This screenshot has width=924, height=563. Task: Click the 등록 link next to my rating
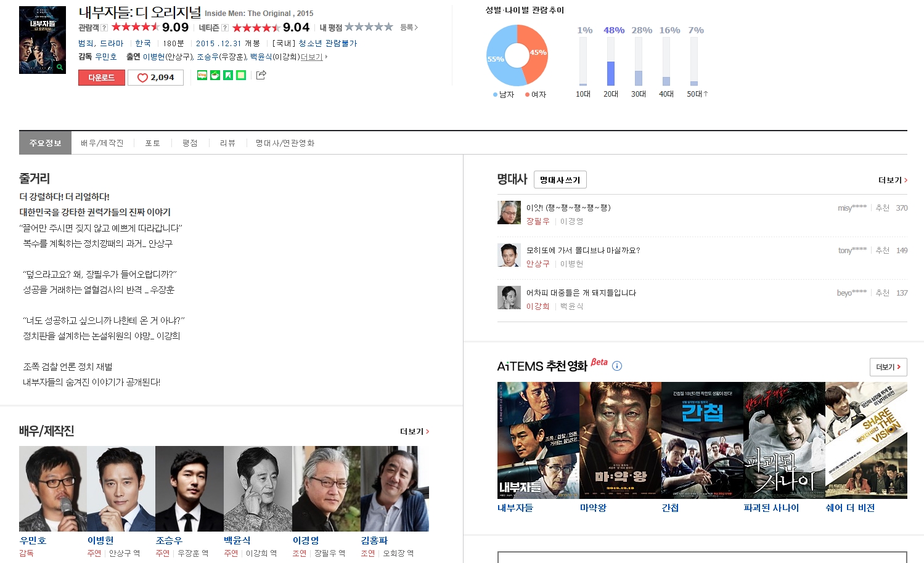(409, 28)
